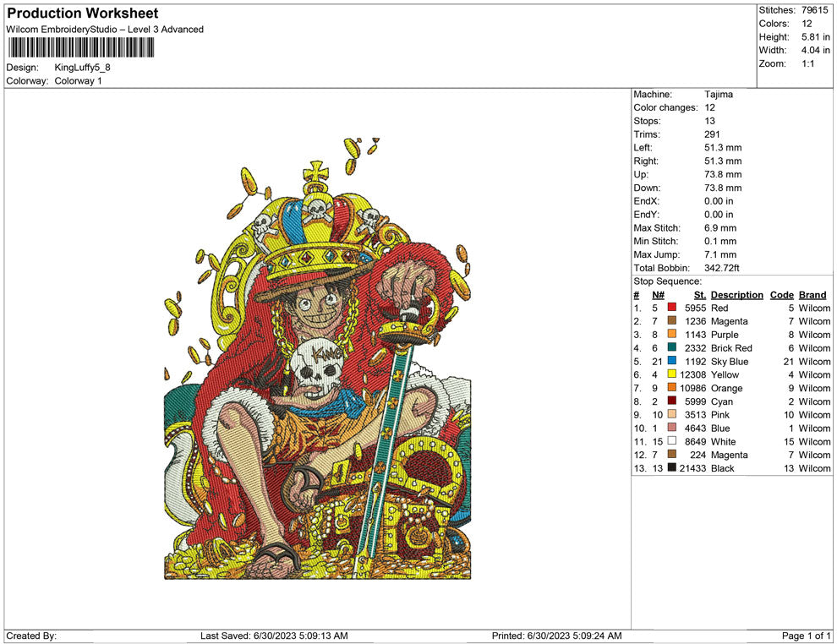837x644 pixels.
Task: Select the Zoom value 1:1
Action: [x=807, y=63]
